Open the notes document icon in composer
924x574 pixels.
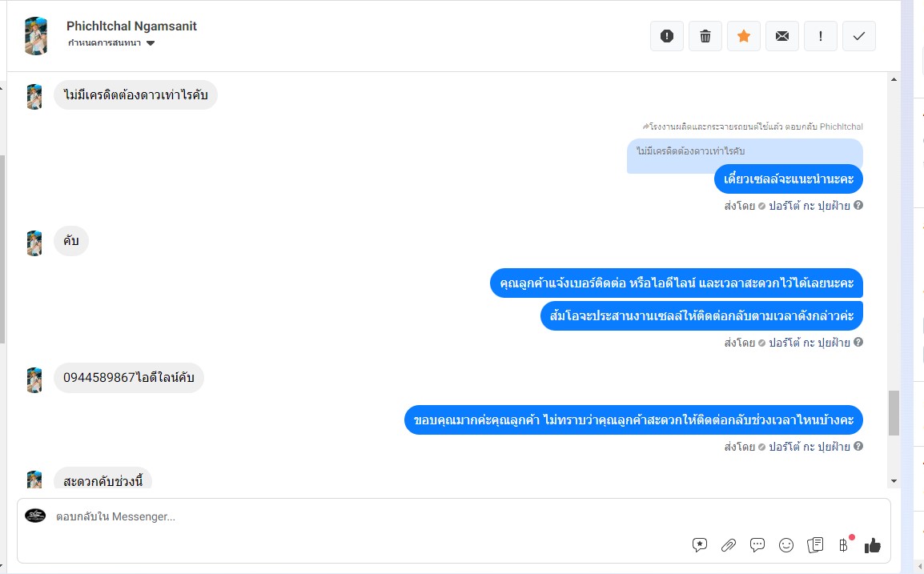tap(815, 545)
